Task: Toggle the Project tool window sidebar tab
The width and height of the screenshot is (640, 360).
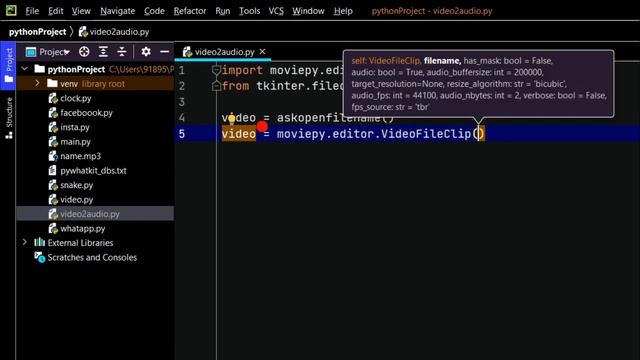Action: [8, 65]
